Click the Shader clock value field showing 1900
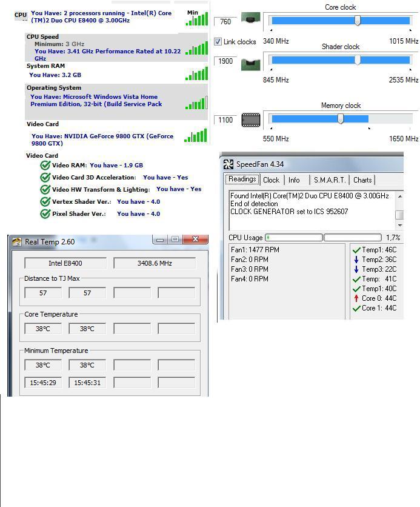Image resolution: width=420 pixels, height=507 pixels. click(225, 61)
